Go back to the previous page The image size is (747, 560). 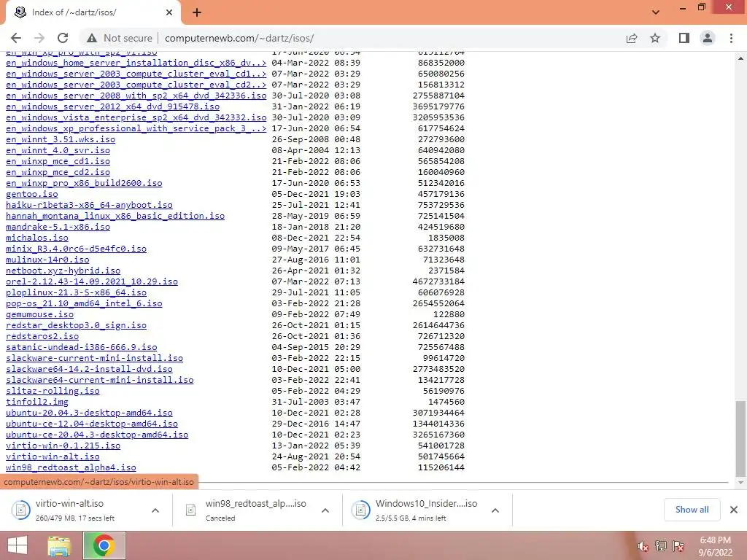click(x=16, y=38)
